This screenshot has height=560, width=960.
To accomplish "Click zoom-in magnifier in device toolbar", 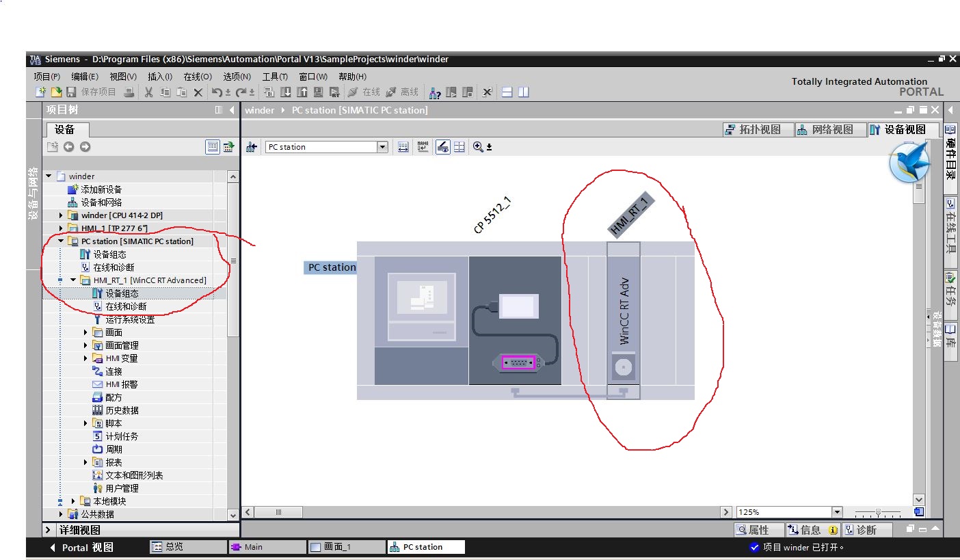I will pyautogui.click(x=477, y=147).
